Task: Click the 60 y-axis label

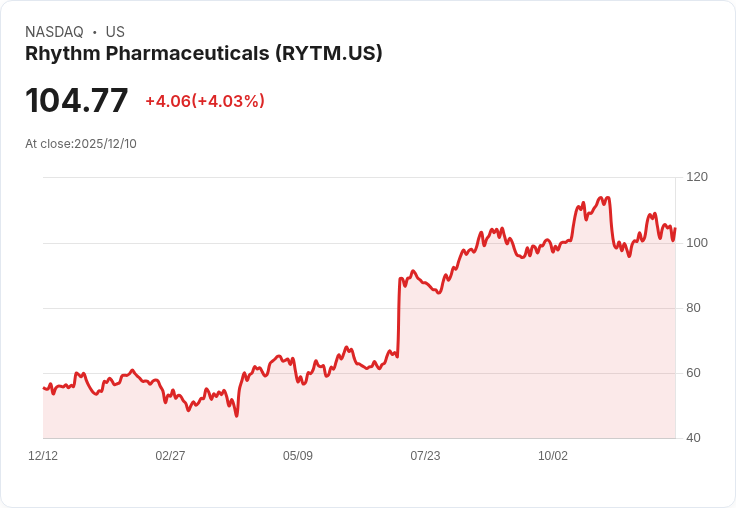Action: tap(693, 373)
